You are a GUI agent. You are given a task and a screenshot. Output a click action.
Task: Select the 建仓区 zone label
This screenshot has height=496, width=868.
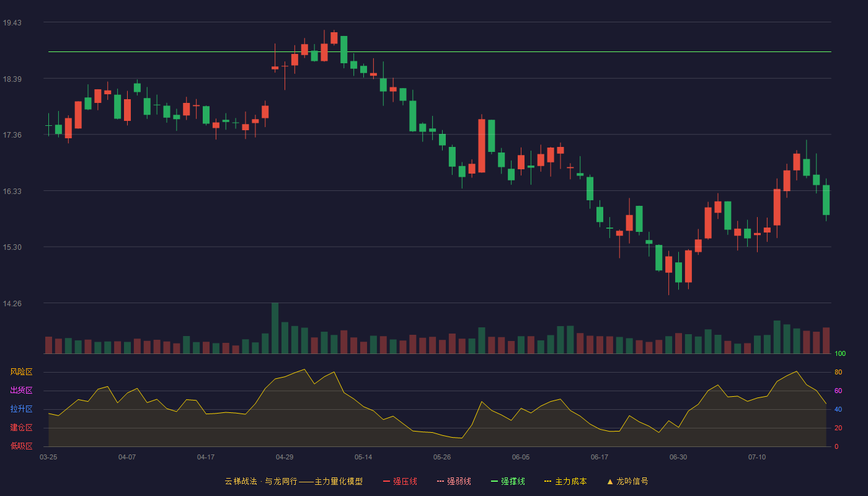tap(21, 428)
